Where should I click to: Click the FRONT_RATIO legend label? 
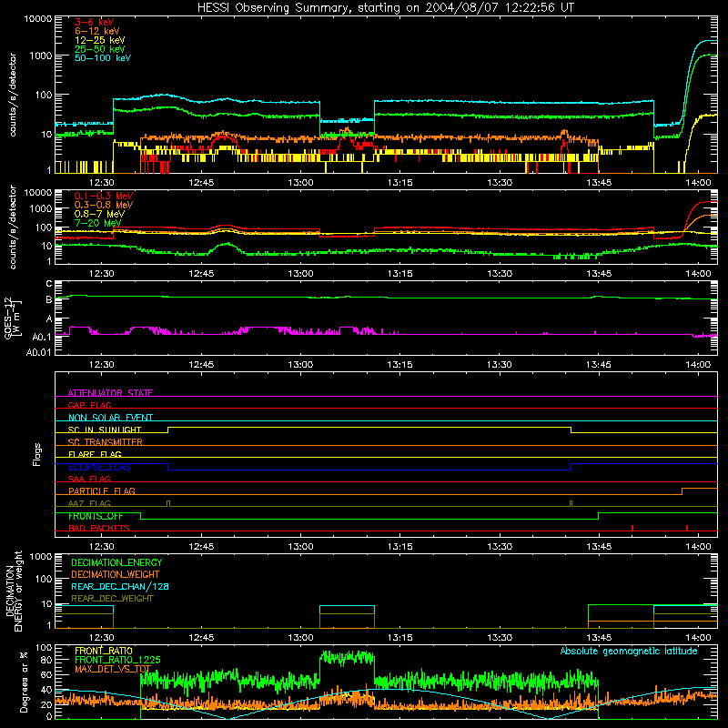[x=104, y=651]
